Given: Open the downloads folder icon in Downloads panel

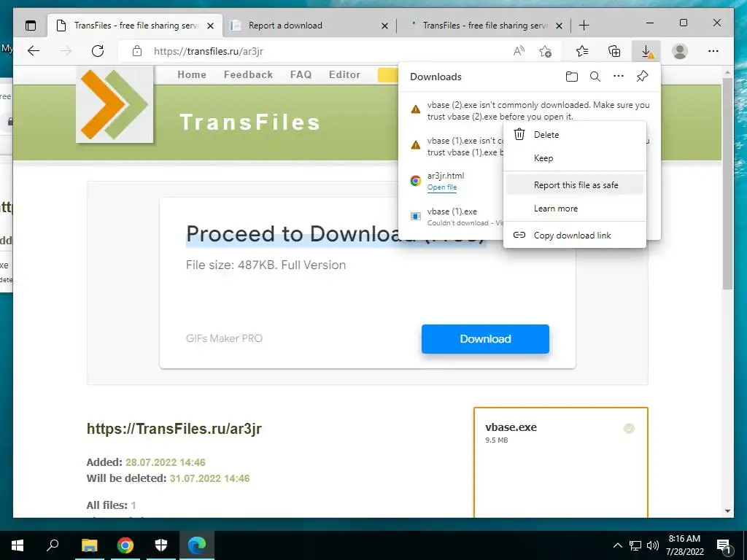Looking at the screenshot, I should coord(572,77).
